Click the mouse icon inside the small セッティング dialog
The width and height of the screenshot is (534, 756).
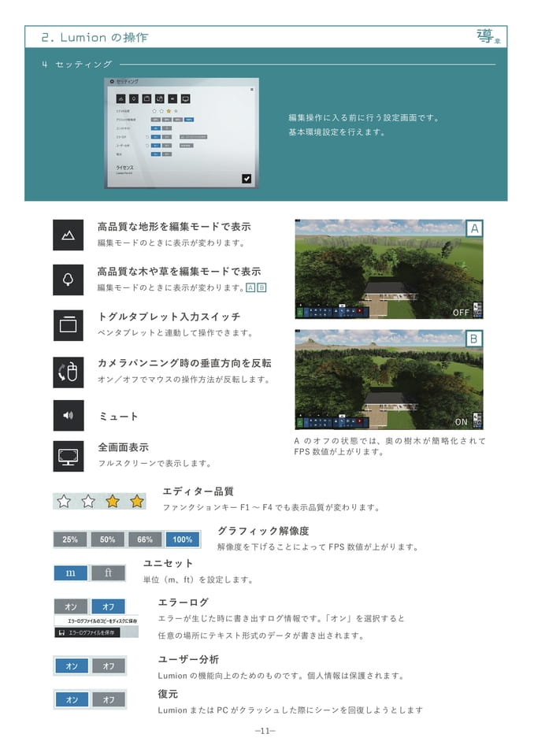(x=160, y=99)
